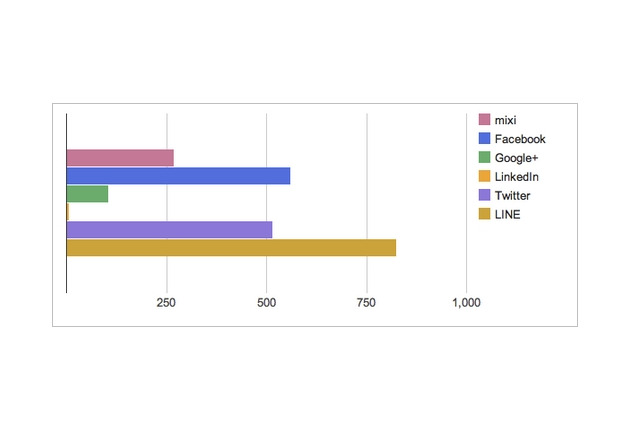Click the mixi legend label
This screenshot has width=640, height=426.
pos(505,121)
